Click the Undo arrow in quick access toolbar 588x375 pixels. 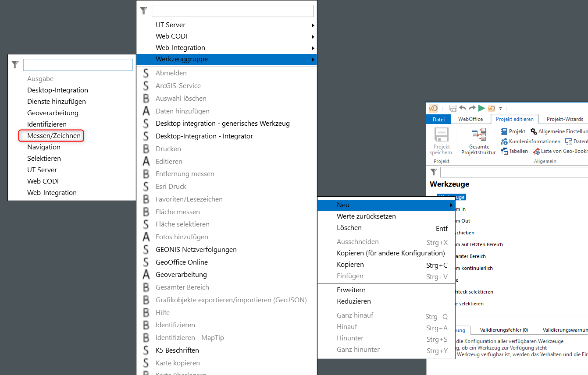point(463,108)
